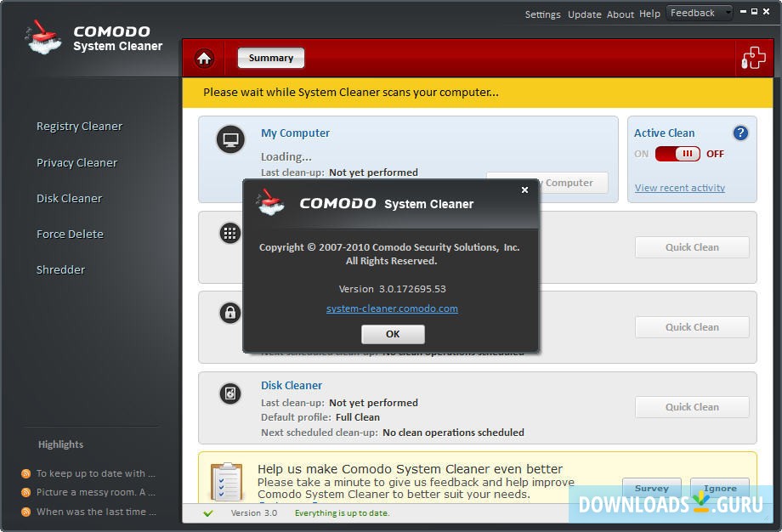
Task: Click RSS icon beside 'When was the last time'
Action: (26, 512)
